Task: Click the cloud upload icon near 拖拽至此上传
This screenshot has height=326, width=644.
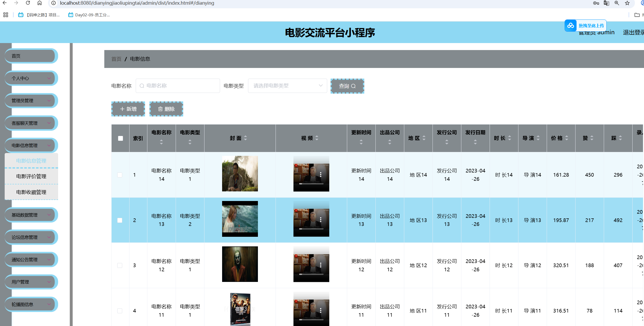Action: [570, 25]
